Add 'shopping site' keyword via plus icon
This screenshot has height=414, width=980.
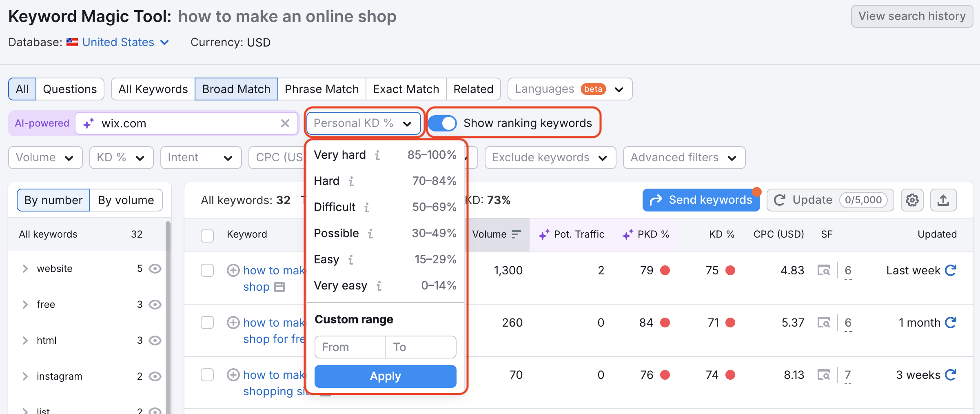pos(233,375)
